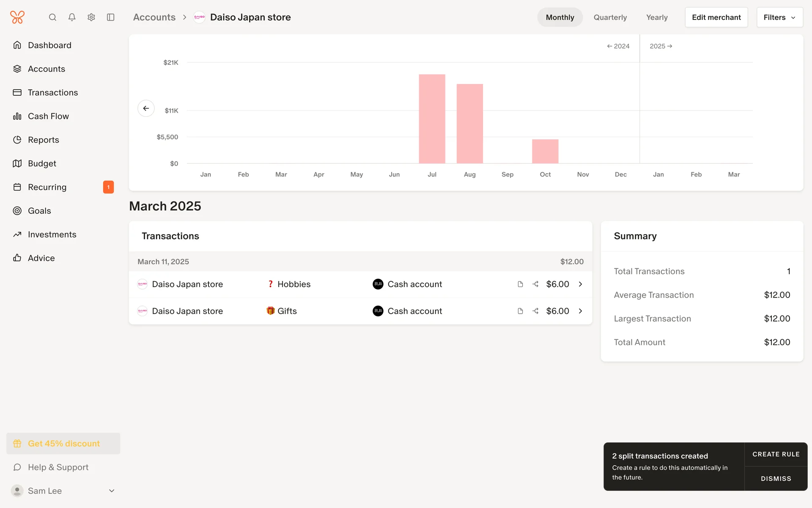Expand the Sam Lee account menu
Screen dimensions: 812x508
pyautogui.click(x=112, y=491)
